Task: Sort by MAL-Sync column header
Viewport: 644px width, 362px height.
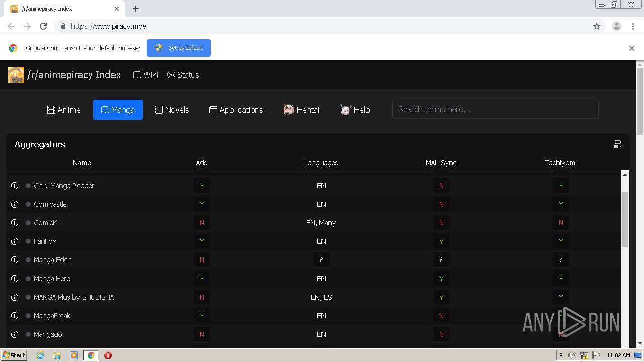Action: click(x=441, y=163)
